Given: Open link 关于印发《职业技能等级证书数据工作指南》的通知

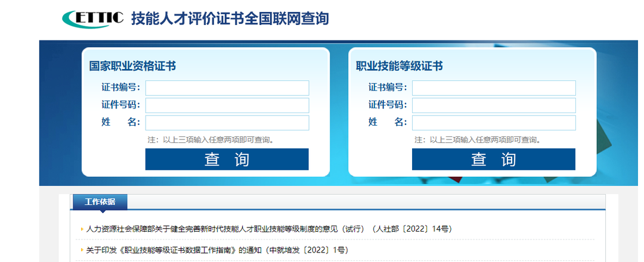Looking at the screenshot, I should pos(217,250).
